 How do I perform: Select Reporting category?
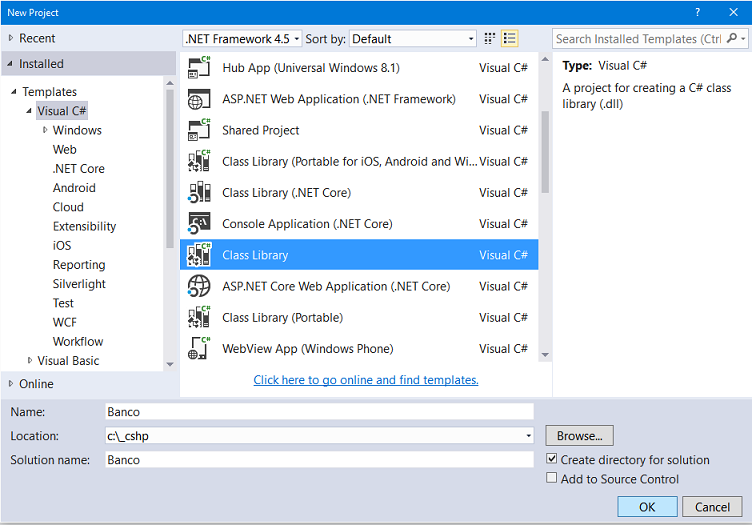click(x=79, y=265)
